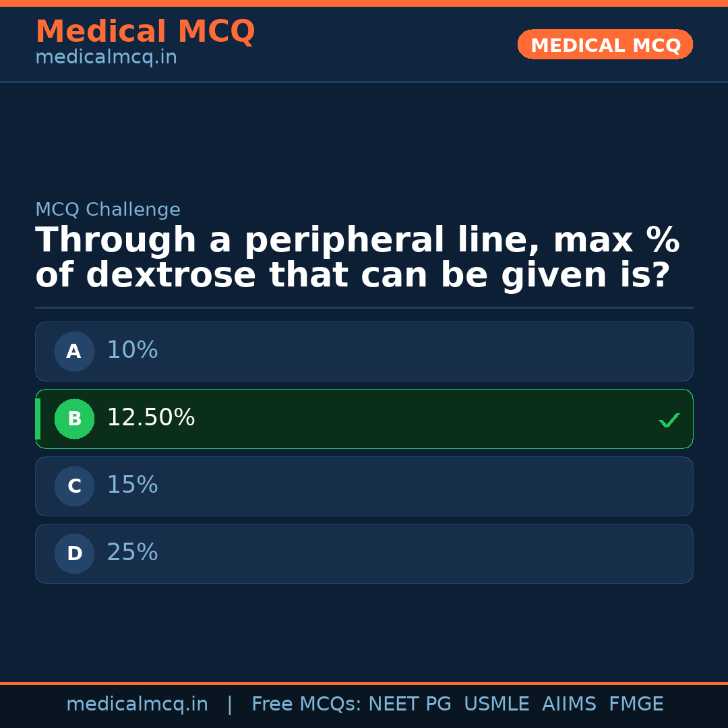Click the peripheral line dextrose question text
Image resolution: width=728 pixels, height=728 pixels.
pyautogui.click(x=357, y=258)
